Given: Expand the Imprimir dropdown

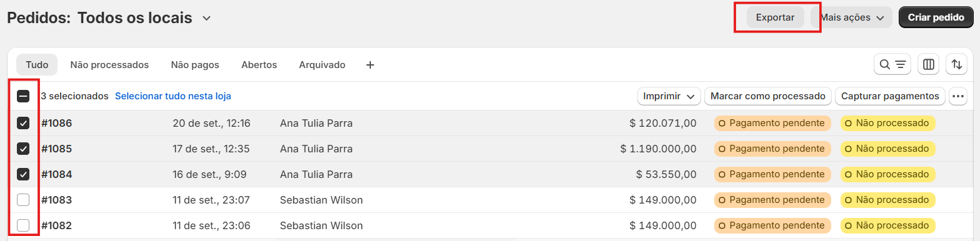Looking at the screenshot, I should (669, 96).
